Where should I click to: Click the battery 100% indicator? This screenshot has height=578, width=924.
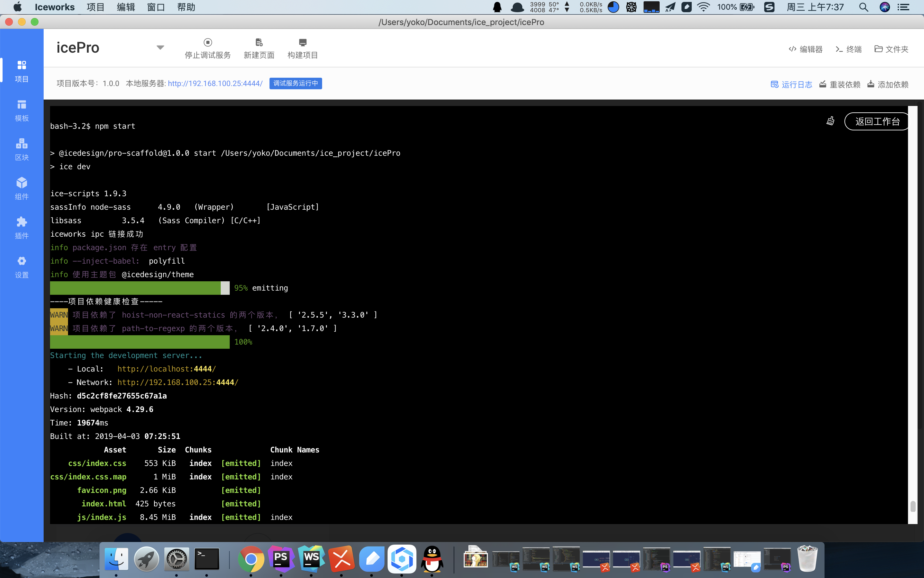pos(736,7)
